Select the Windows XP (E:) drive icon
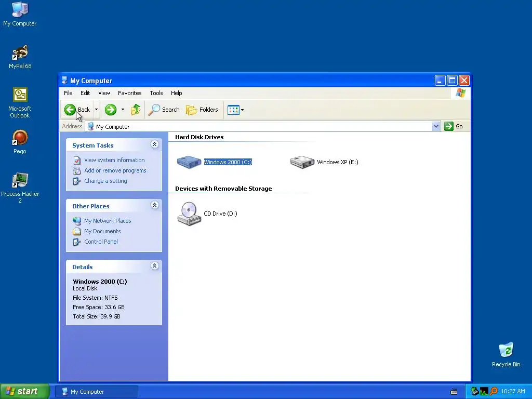Viewport: 532px width, 399px height. [302, 162]
